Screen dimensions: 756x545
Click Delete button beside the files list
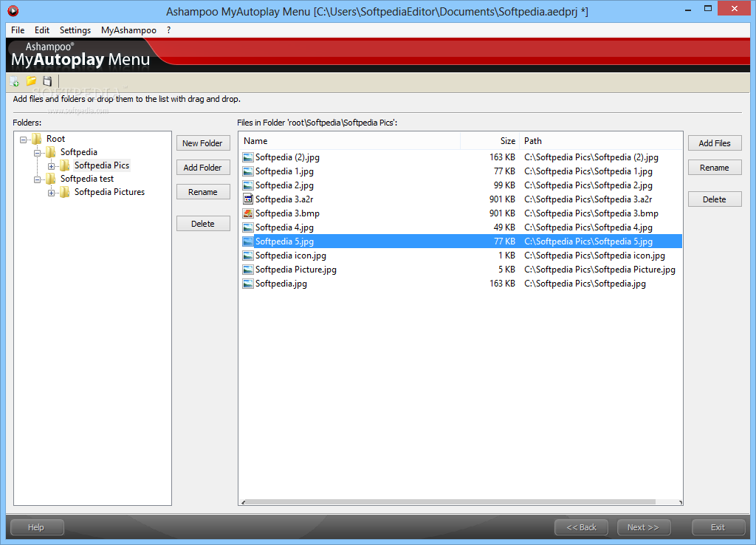coord(715,199)
